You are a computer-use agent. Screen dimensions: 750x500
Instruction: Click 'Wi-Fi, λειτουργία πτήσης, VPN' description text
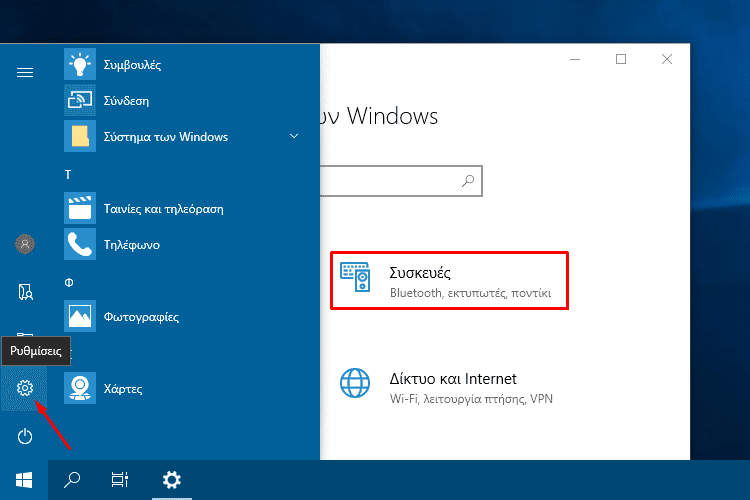tap(471, 399)
